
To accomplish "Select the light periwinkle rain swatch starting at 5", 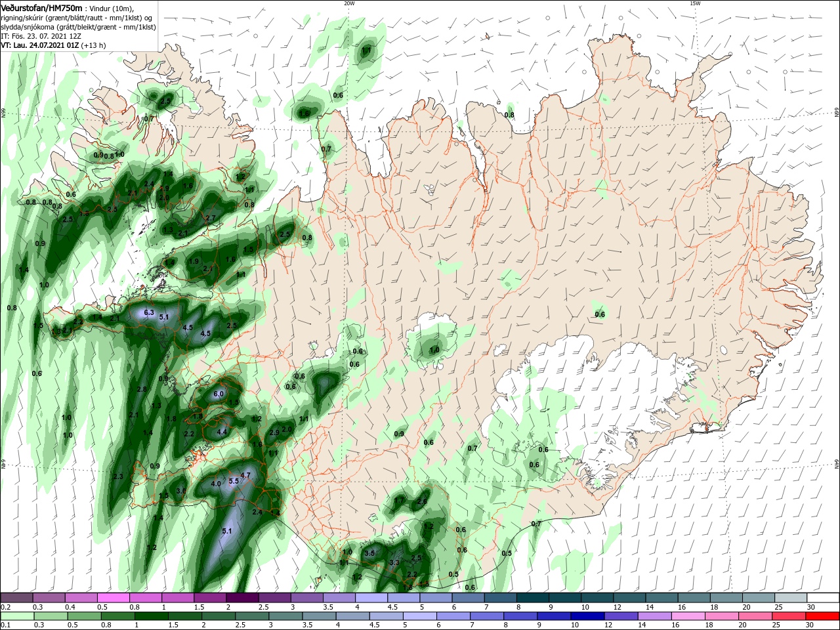I will (x=420, y=616).
